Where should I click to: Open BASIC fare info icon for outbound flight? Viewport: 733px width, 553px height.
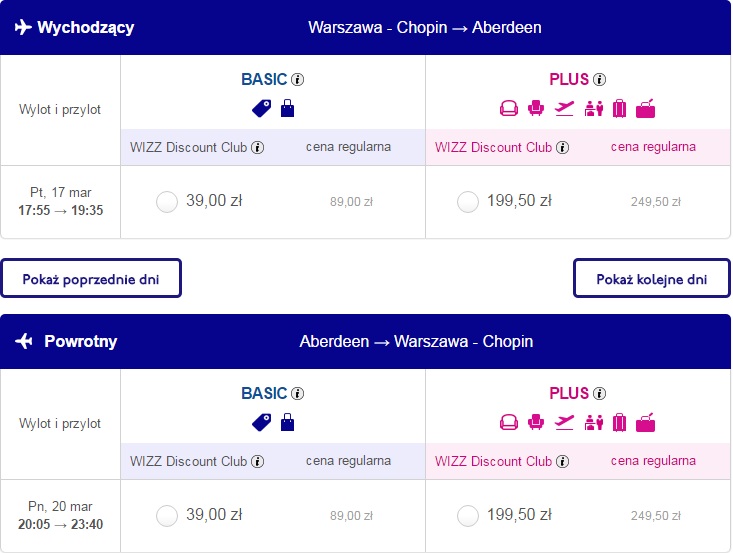(297, 79)
